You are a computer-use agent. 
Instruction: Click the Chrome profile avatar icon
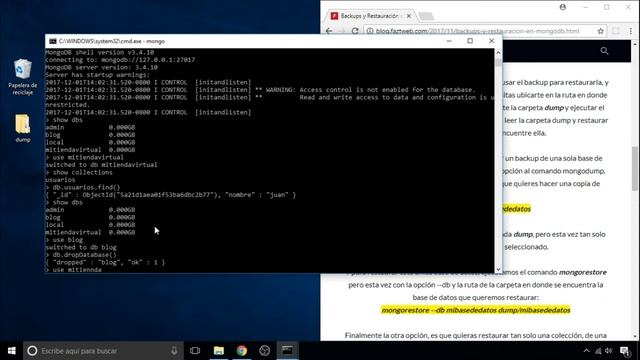pyautogui.click(x=563, y=7)
